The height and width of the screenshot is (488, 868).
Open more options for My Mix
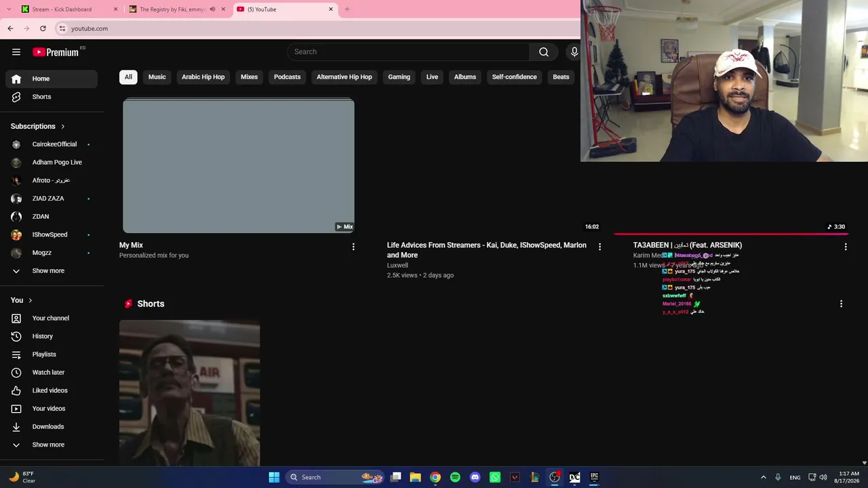(353, 247)
